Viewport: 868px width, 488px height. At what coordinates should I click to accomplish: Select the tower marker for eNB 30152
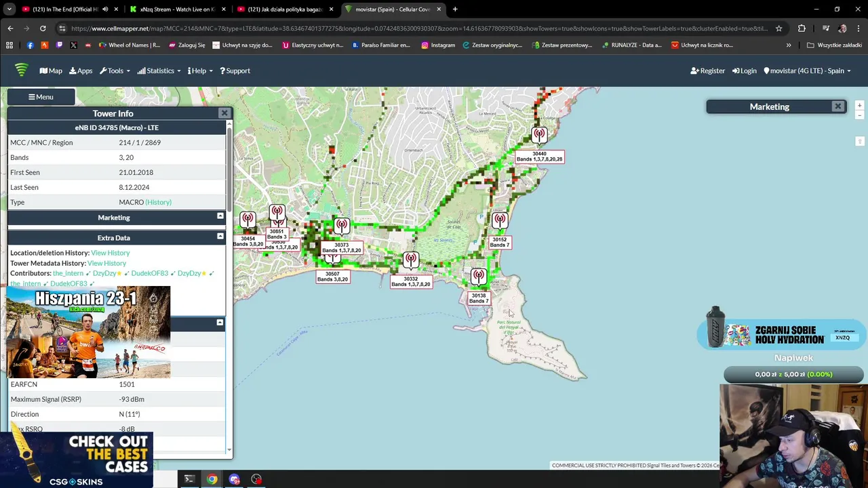pyautogui.click(x=500, y=221)
